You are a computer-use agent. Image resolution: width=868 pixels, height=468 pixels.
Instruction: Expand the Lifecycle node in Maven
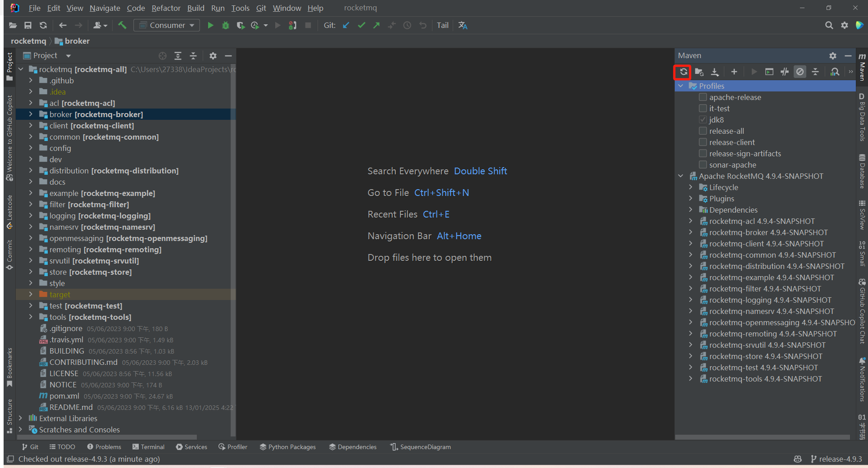691,187
